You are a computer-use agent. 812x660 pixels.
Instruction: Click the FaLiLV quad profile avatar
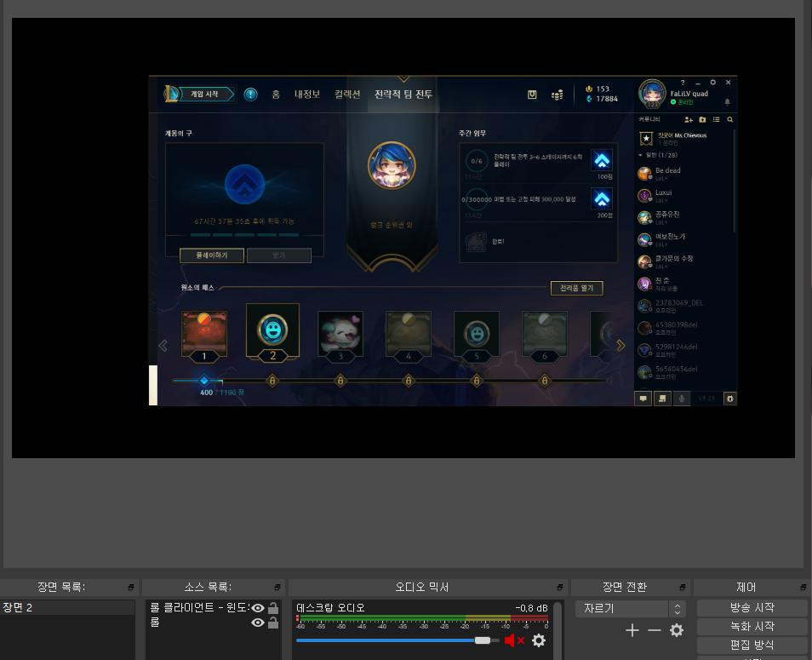coord(652,94)
